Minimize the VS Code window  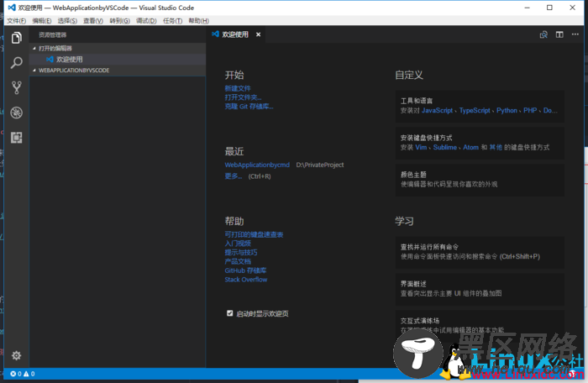tap(528, 8)
